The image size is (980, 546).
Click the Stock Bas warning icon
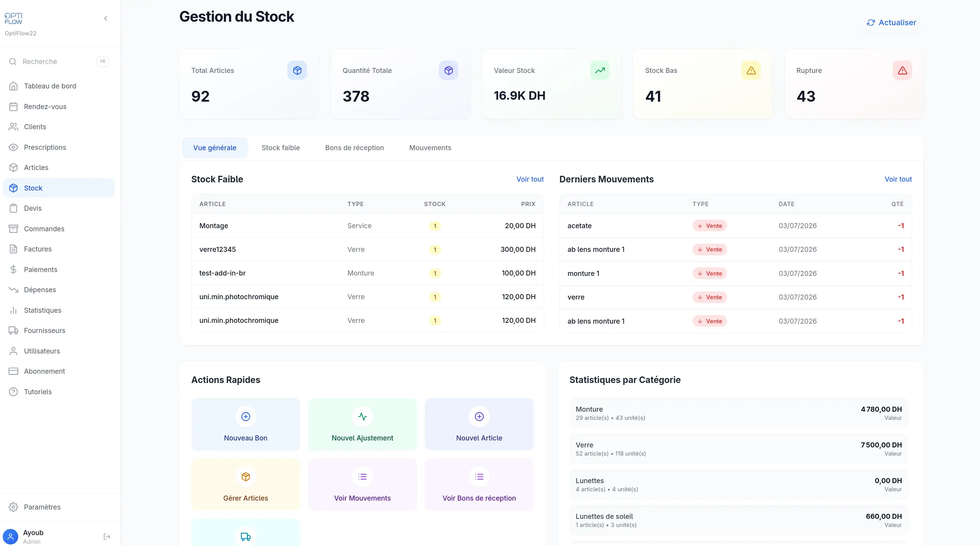[x=751, y=70]
